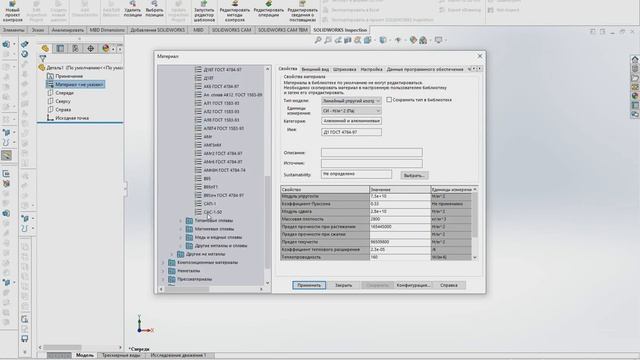Click the Section View icon
The width and height of the screenshot is (640, 360).
point(348,40)
